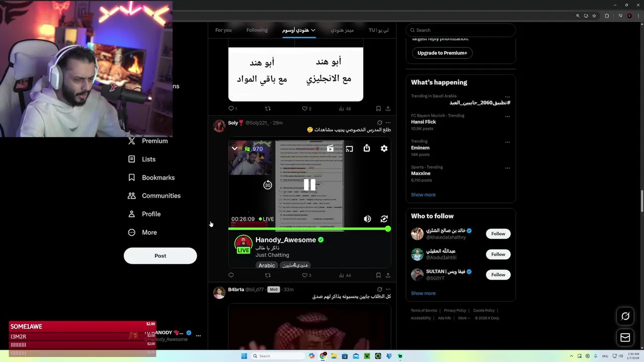
Task: Open Communities in the sidebar
Action: click(x=154, y=196)
